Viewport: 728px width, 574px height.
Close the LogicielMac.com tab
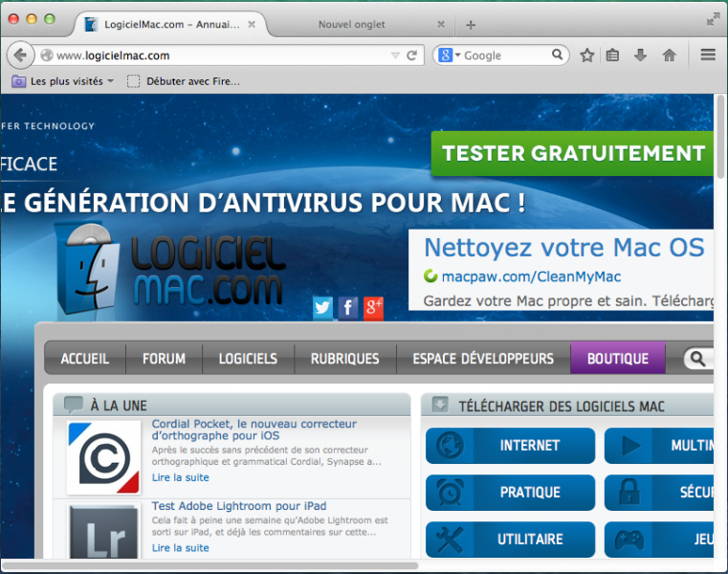(252, 24)
